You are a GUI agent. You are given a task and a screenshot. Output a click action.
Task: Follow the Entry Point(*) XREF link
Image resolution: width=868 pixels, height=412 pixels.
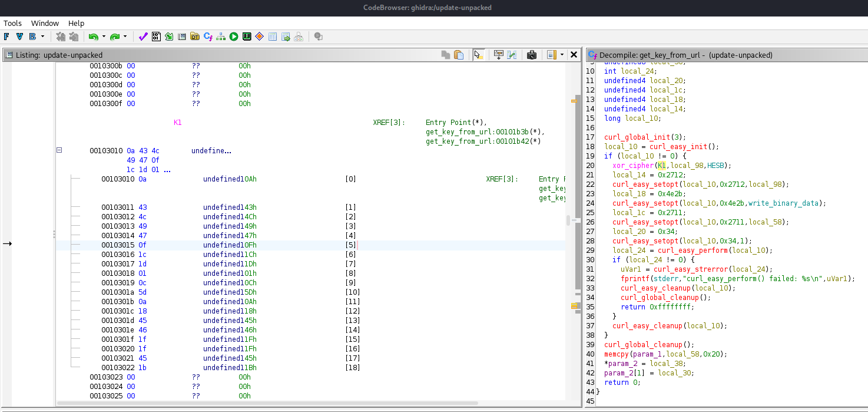456,123
